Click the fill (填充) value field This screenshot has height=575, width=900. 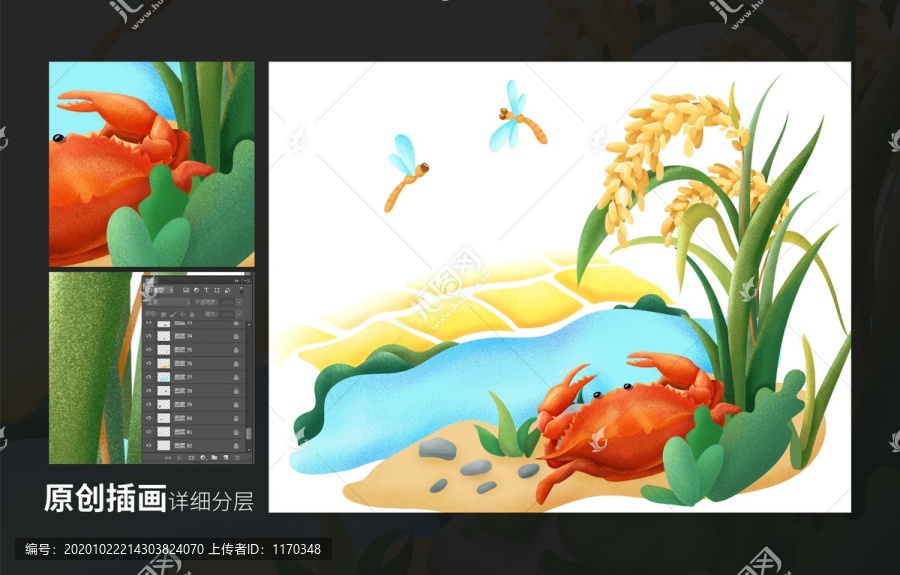coord(227,314)
